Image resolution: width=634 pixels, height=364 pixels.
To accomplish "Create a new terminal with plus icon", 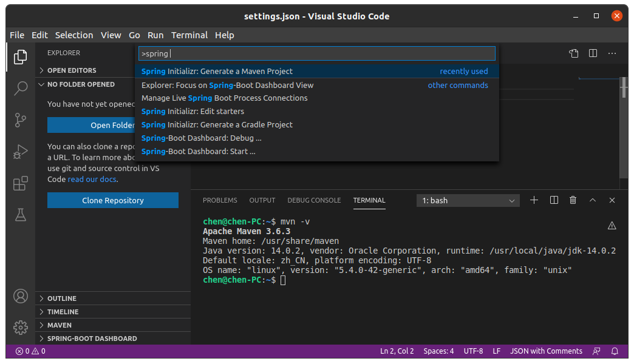I will [x=534, y=200].
